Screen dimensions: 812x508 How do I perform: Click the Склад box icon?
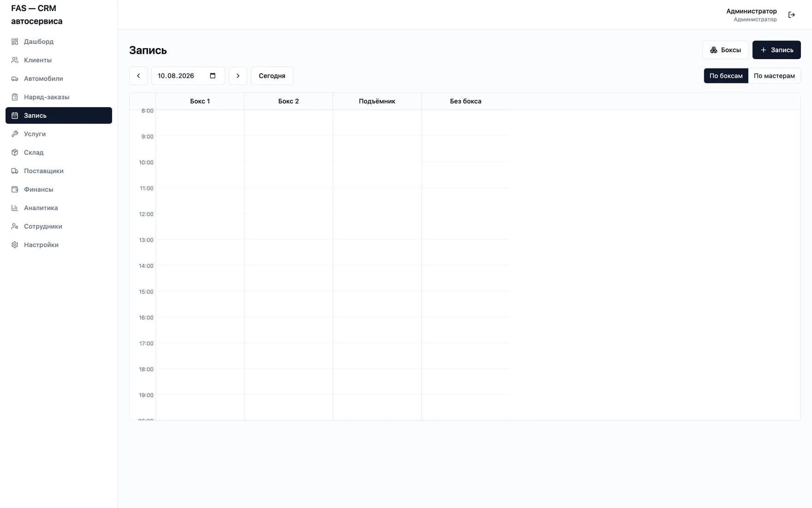[x=15, y=152]
